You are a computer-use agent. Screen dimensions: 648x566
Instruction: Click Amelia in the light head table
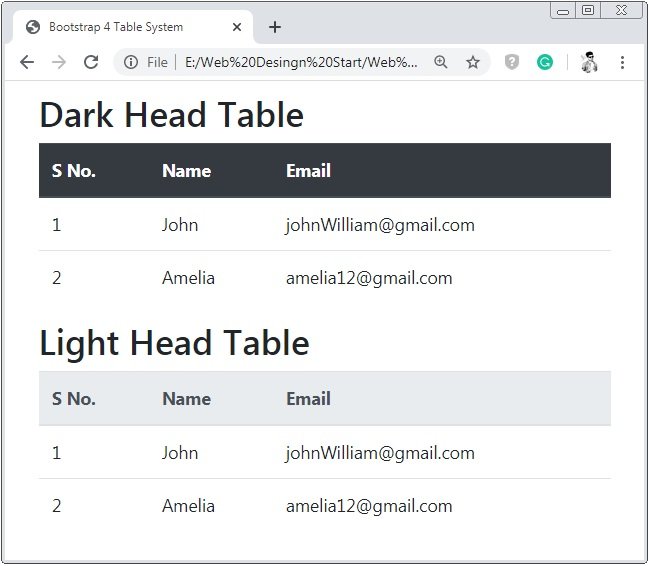pyautogui.click(x=188, y=506)
